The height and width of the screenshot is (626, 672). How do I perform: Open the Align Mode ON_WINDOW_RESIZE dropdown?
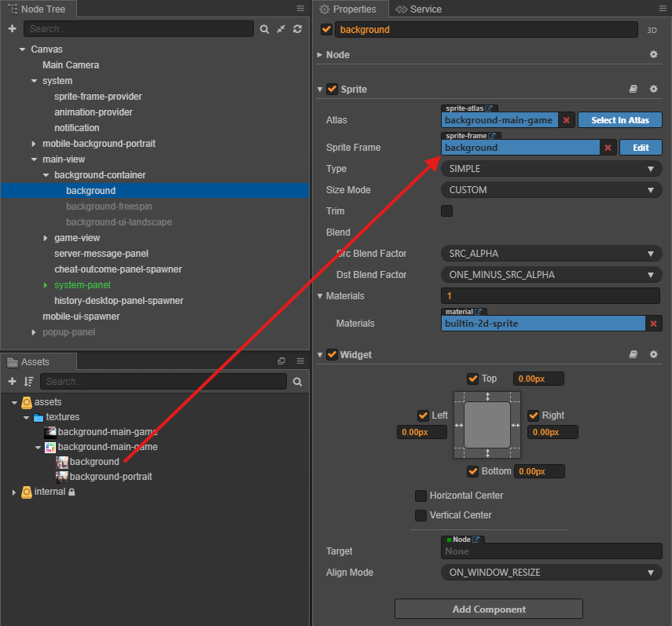click(x=551, y=572)
